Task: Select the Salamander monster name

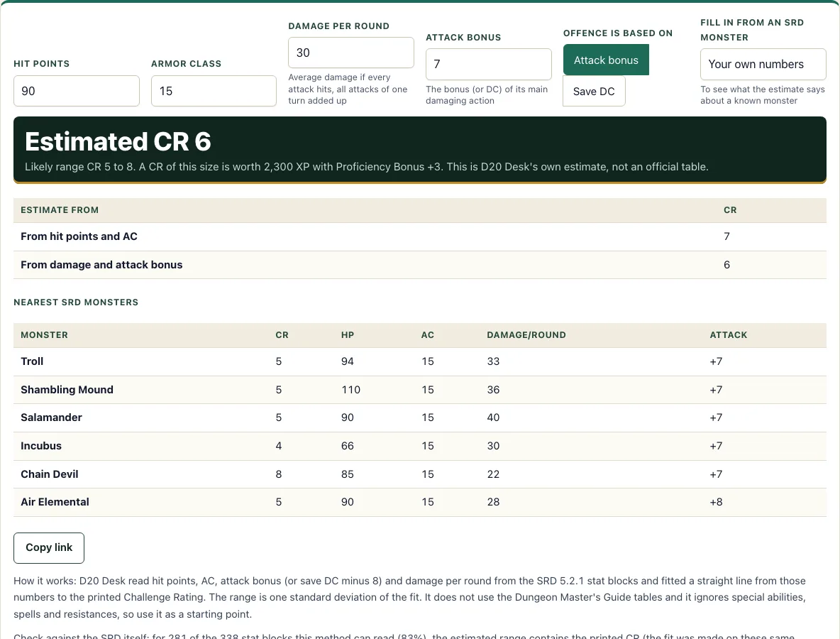Action: [x=51, y=417]
